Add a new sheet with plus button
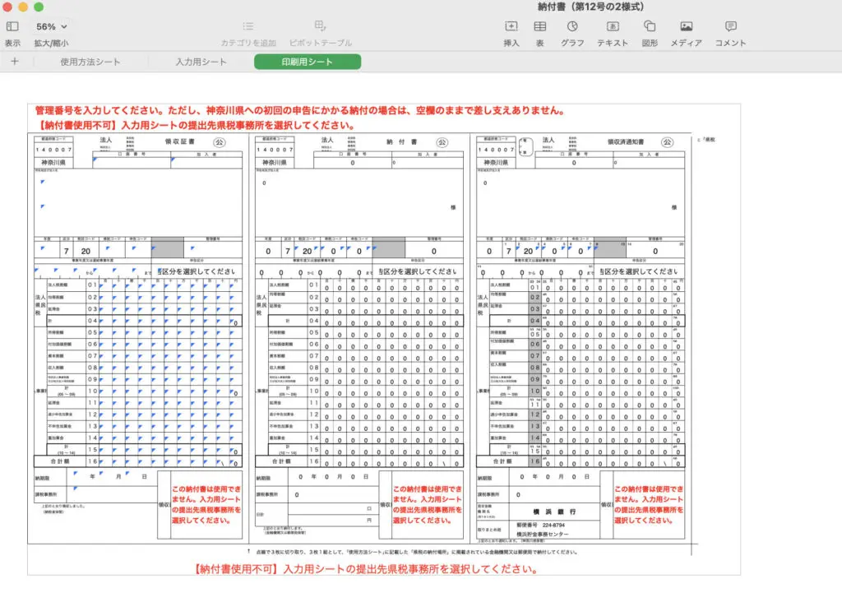Viewport: 842px width, 616px height. 14,62
